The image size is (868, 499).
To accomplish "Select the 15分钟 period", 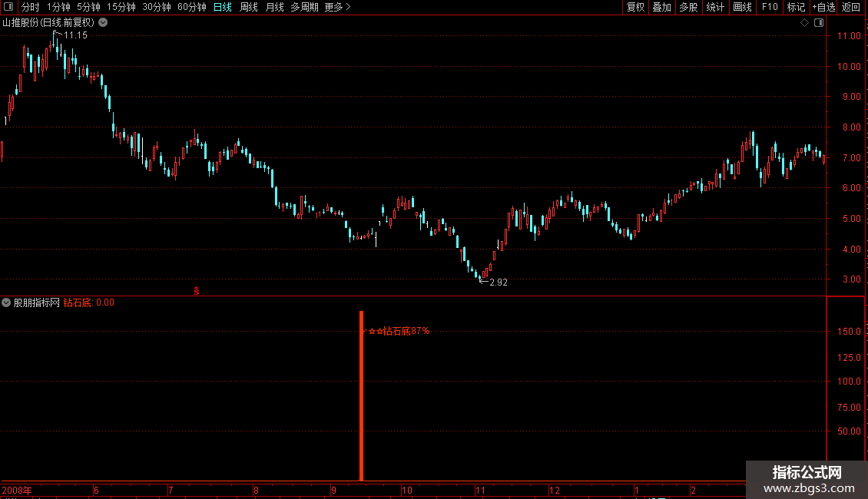I will pos(121,7).
